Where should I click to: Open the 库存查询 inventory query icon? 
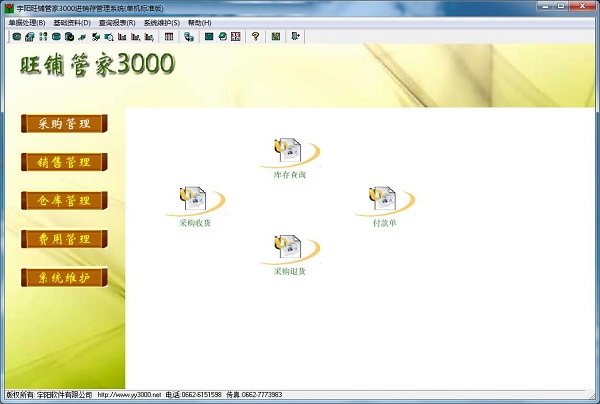[290, 158]
